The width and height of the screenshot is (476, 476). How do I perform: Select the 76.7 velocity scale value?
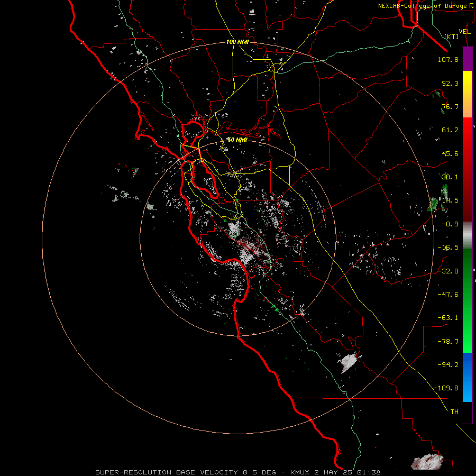[x=450, y=106]
